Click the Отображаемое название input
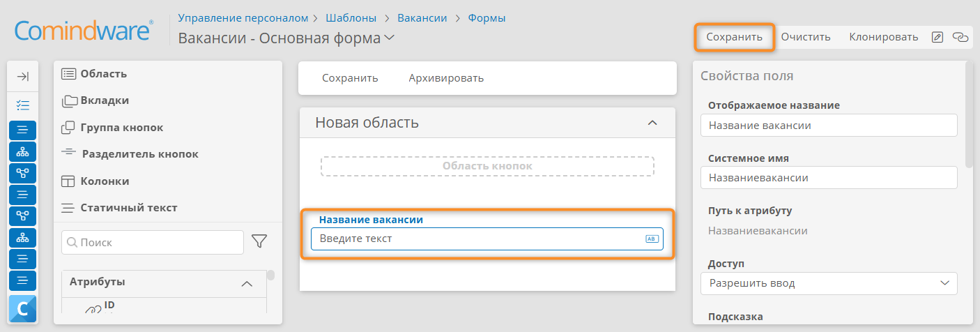 pyautogui.click(x=829, y=126)
